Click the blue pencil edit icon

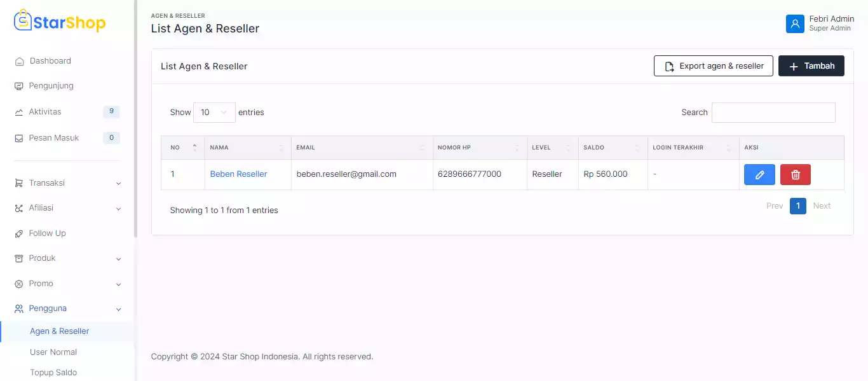[x=759, y=175]
